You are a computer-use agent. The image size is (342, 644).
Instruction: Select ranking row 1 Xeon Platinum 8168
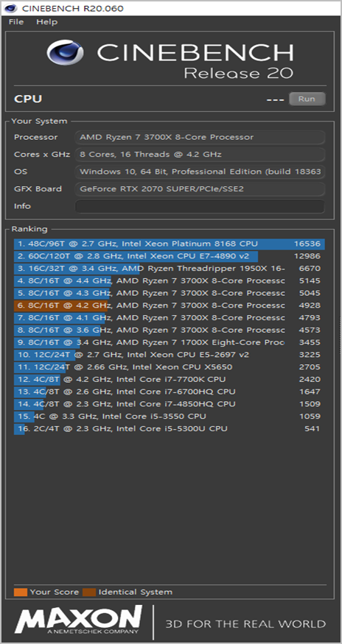[169, 244]
